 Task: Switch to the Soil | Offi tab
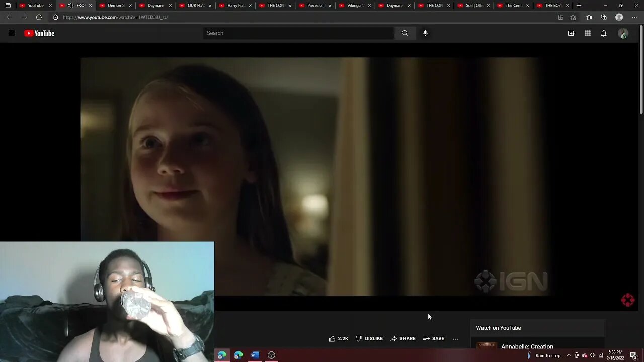pyautogui.click(x=474, y=6)
